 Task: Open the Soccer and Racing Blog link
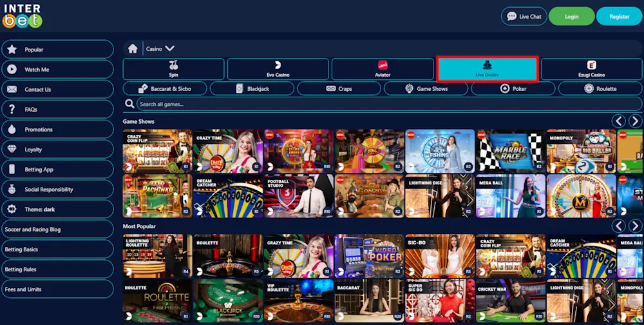pyautogui.click(x=57, y=229)
